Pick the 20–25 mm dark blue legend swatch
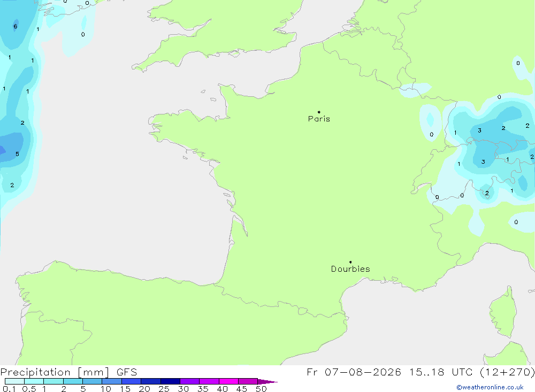Image resolution: width=535 pixels, height=392 pixels. click(150, 381)
